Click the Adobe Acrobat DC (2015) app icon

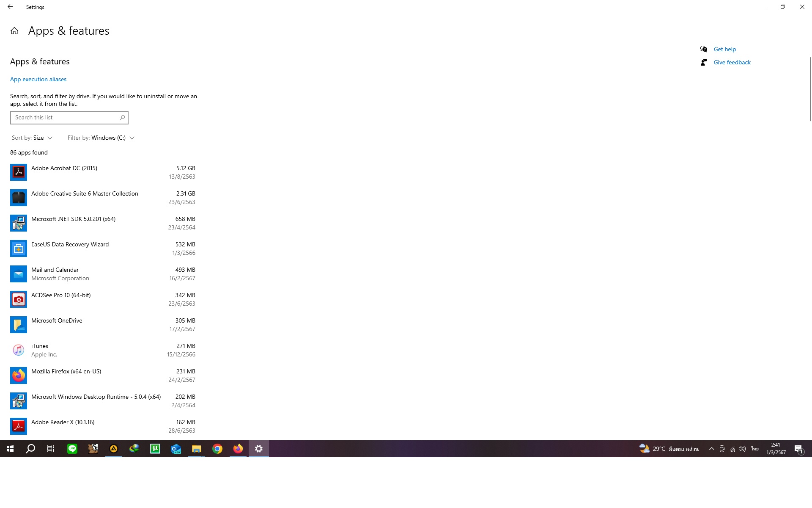click(x=19, y=172)
